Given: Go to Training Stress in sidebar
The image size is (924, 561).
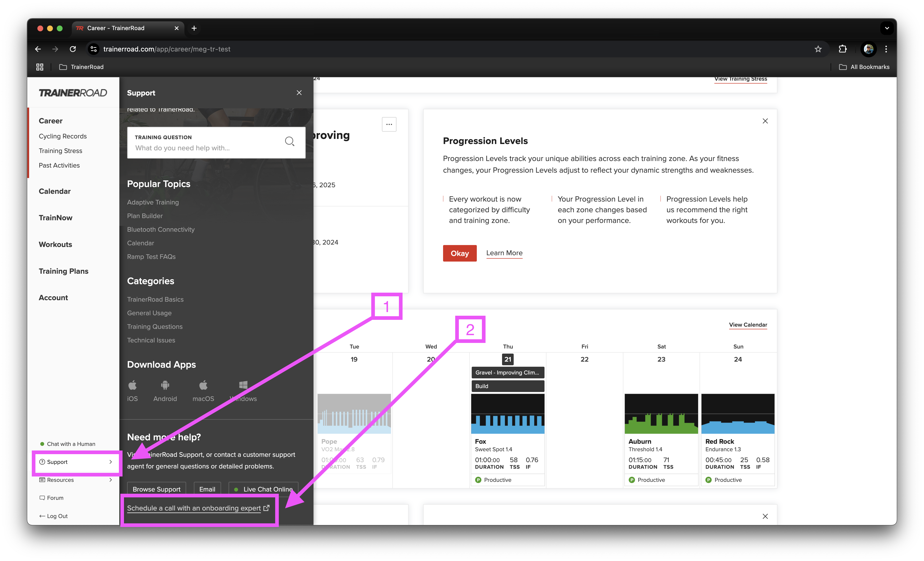Looking at the screenshot, I should 60,151.
